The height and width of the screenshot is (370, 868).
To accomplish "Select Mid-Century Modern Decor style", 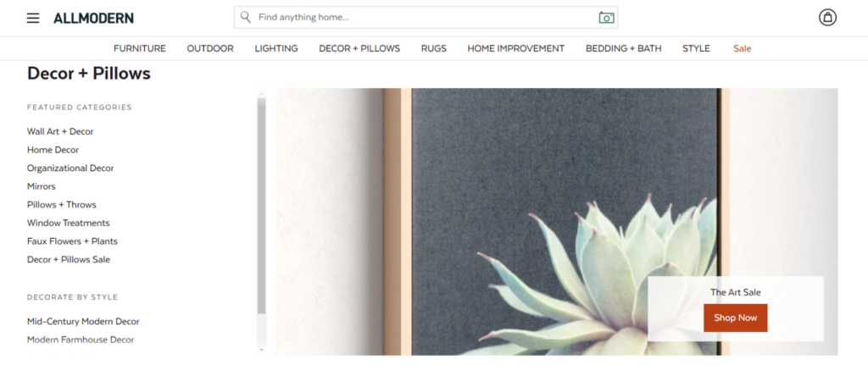I will click(83, 322).
